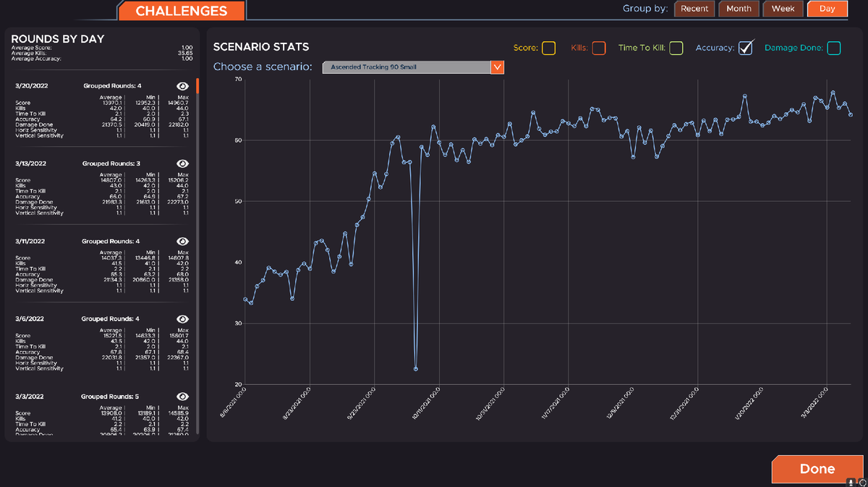The image size is (868, 487).
Task: Click the 'Choose a scenario:' label
Action: point(263,67)
